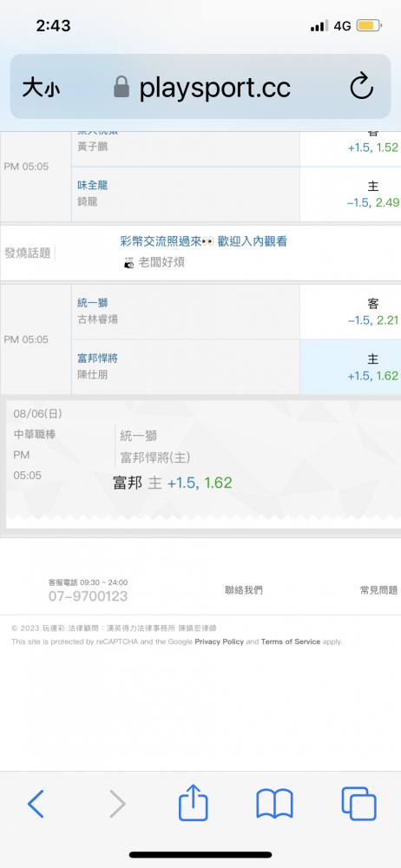Screen dimensions: 401x868
Task: Tap the lock icon beside playsport.cc
Action: pyautogui.click(x=122, y=88)
